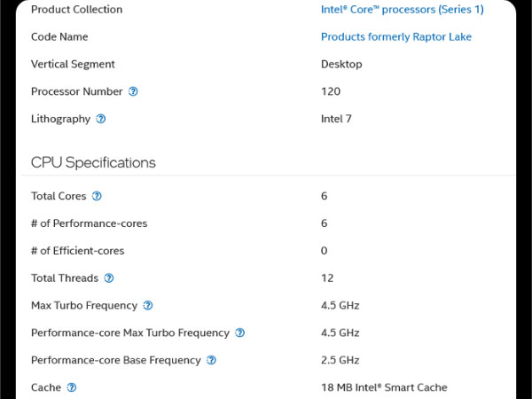This screenshot has width=532, height=399.
Task: Click the Total Threads label
Action: 65,278
